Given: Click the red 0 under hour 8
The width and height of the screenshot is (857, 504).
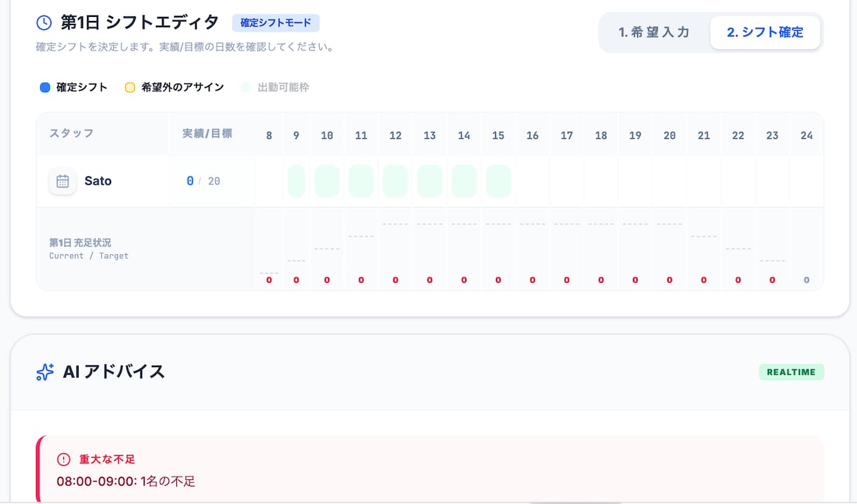Looking at the screenshot, I should [x=269, y=280].
